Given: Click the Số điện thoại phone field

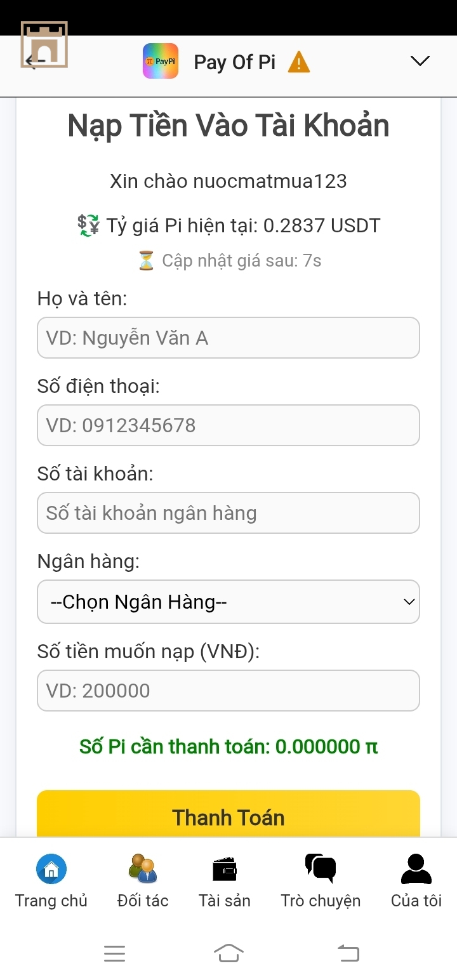Looking at the screenshot, I should click(228, 425).
